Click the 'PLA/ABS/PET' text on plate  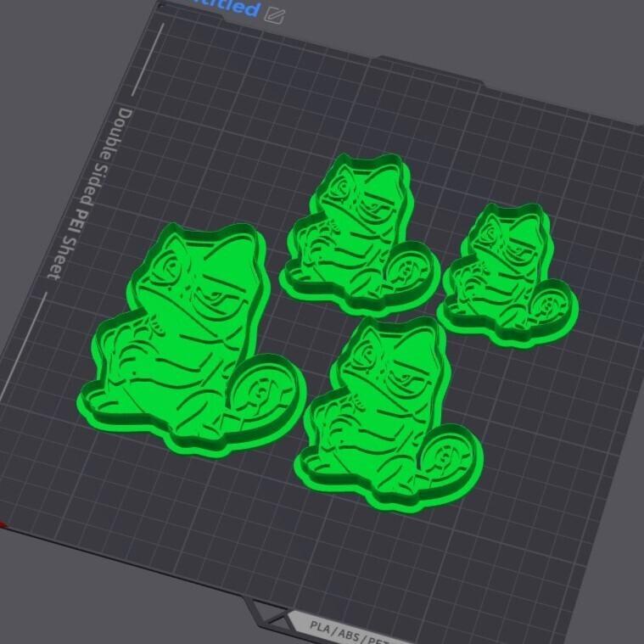tap(350, 634)
